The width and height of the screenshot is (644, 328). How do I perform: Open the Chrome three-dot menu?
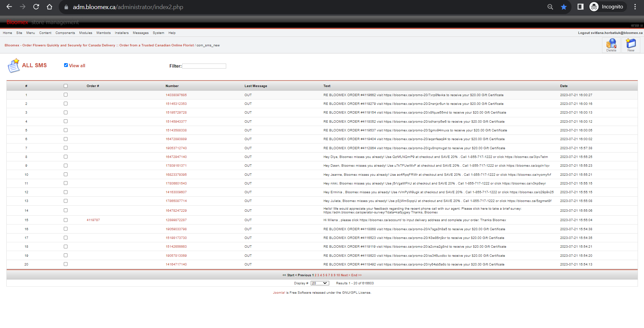pyautogui.click(x=635, y=7)
